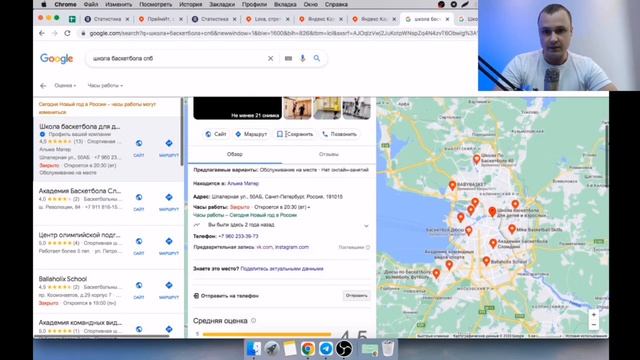This screenshot has width=640, height=360.
Task: Open the 'Не менее 21 снимка' photo
Action: 238,108
